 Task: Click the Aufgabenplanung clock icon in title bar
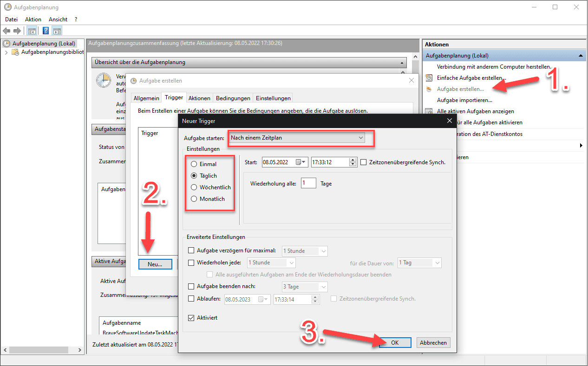pyautogui.click(x=7, y=7)
